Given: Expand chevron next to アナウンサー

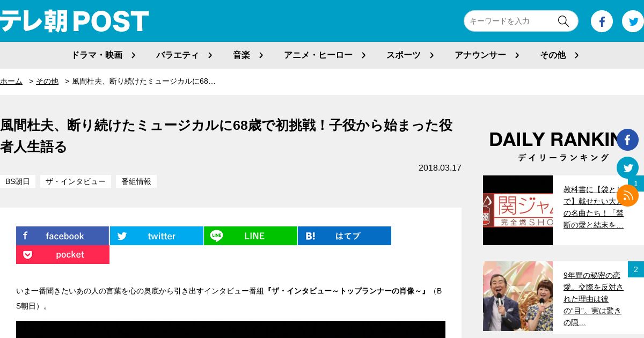Looking at the screenshot, I should point(517,55).
